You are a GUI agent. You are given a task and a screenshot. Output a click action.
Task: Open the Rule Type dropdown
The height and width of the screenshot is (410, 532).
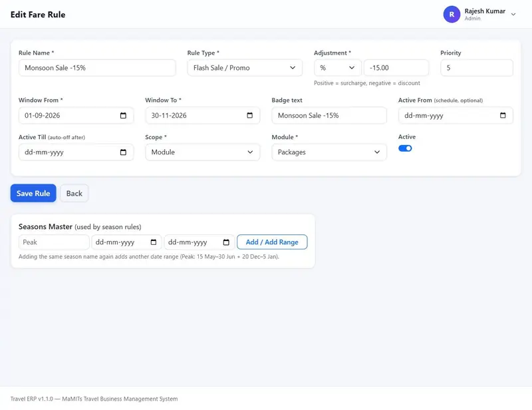[x=245, y=68]
